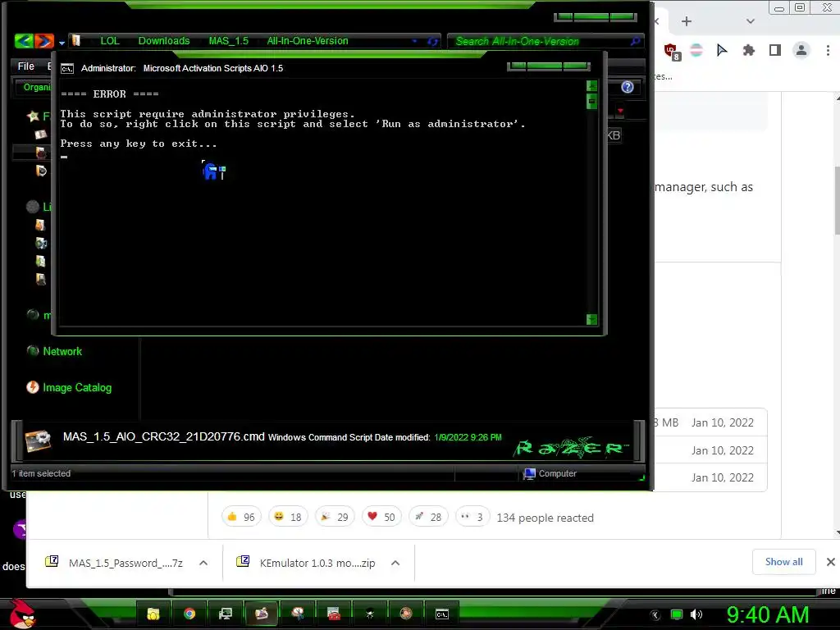This screenshot has width=840, height=630.
Task: Dismiss the Chrome downloads bar
Action: tap(830, 562)
